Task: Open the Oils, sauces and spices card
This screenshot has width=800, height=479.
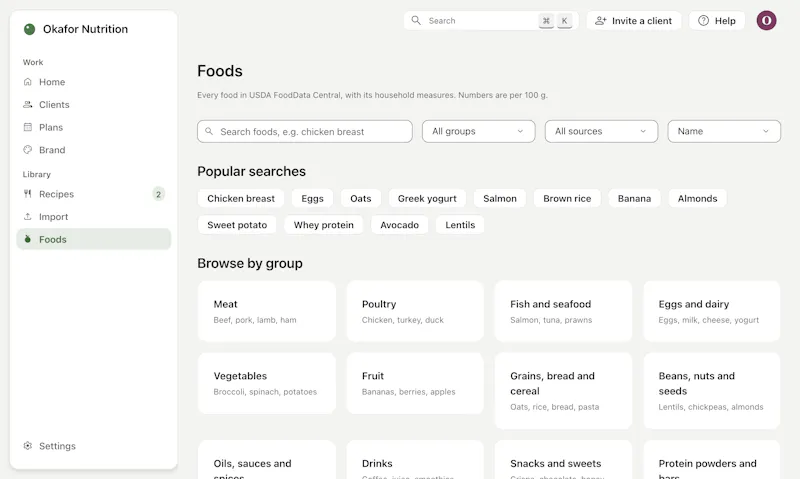Action: point(267,460)
